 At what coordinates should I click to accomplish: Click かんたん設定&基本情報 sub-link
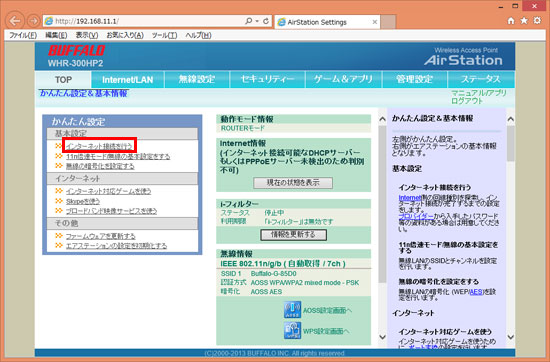(83, 93)
